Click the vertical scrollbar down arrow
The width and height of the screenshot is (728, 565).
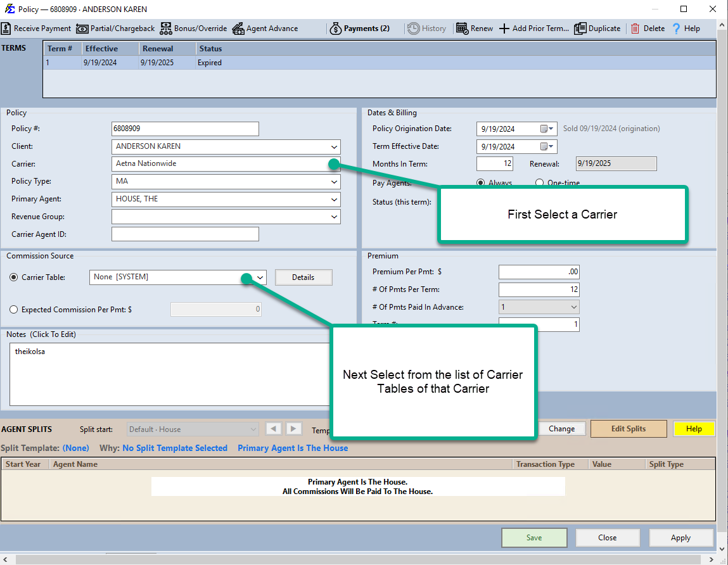tap(722, 549)
